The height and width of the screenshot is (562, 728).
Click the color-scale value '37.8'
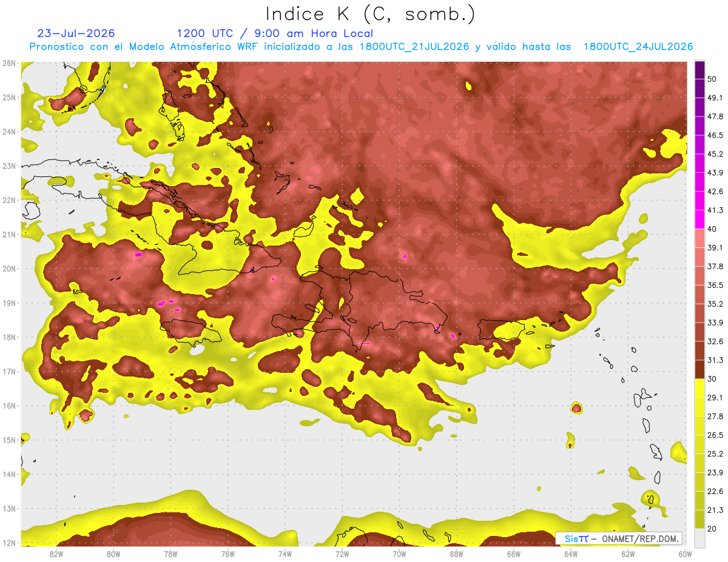point(715,267)
